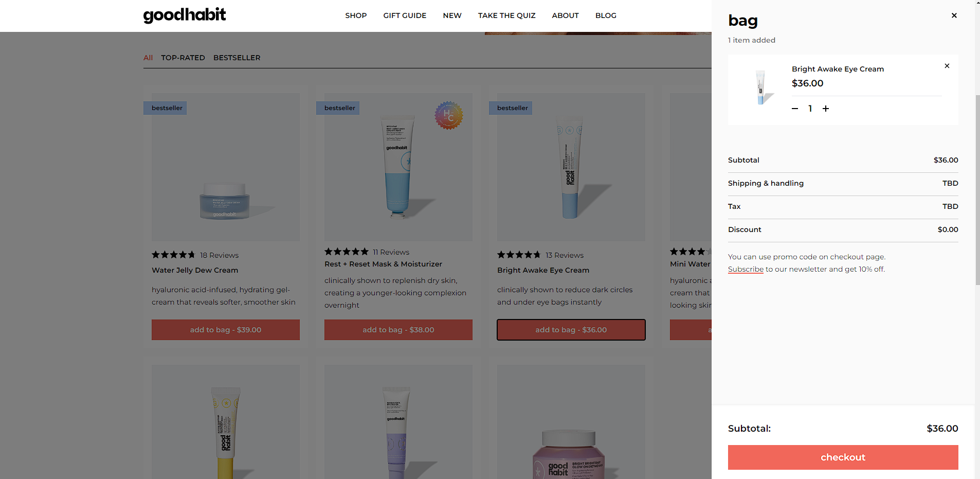The width and height of the screenshot is (980, 479).
Task: Open the BLOG link in navigation
Action: tap(606, 15)
